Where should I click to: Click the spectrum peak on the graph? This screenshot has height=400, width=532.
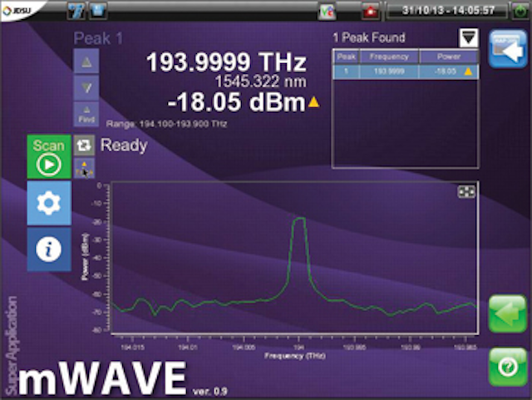pyautogui.click(x=299, y=219)
